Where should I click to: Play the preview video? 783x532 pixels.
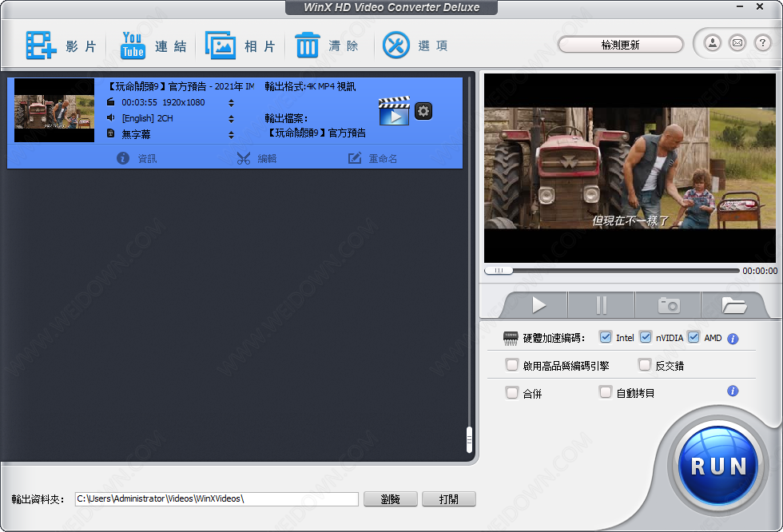pyautogui.click(x=539, y=305)
